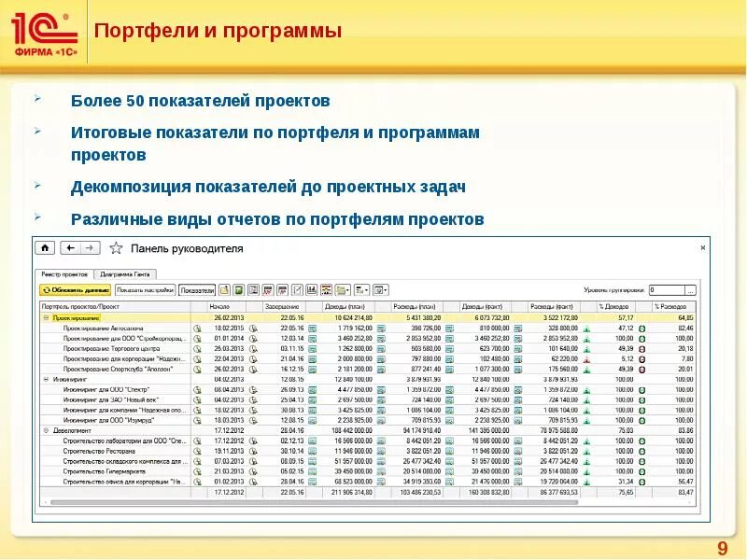Image resolution: width=747 pixels, height=560 pixels.
Task: Click the total expenses cell 103 486 230,53
Action: pyautogui.click(x=416, y=492)
